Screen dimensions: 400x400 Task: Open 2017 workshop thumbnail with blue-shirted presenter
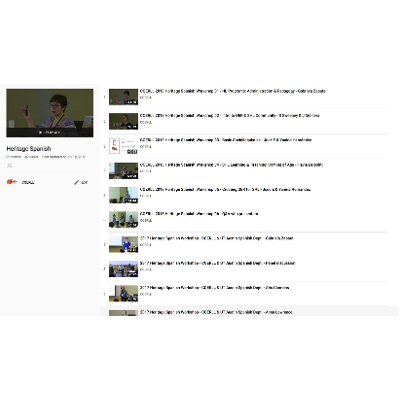(x=123, y=244)
